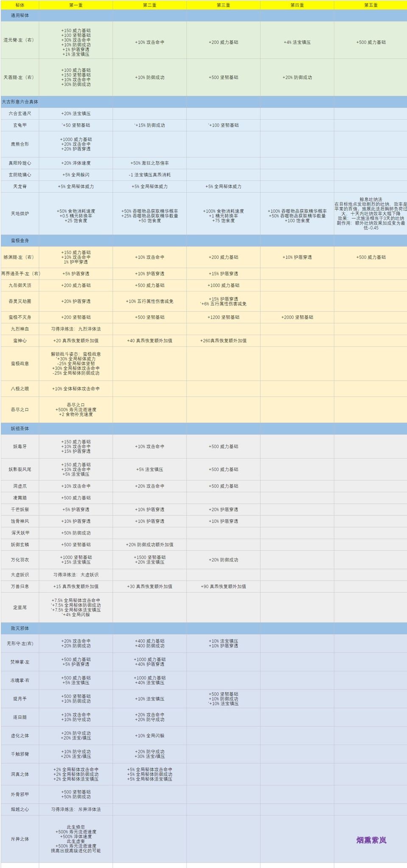Select the +20% 淬体速度 cell
Image resolution: width=407 pixels, height=868 pixels.
pyautogui.click(x=76, y=163)
